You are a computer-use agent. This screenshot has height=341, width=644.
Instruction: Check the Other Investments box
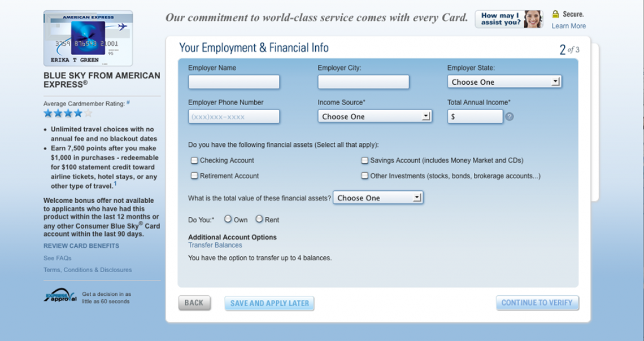click(365, 176)
